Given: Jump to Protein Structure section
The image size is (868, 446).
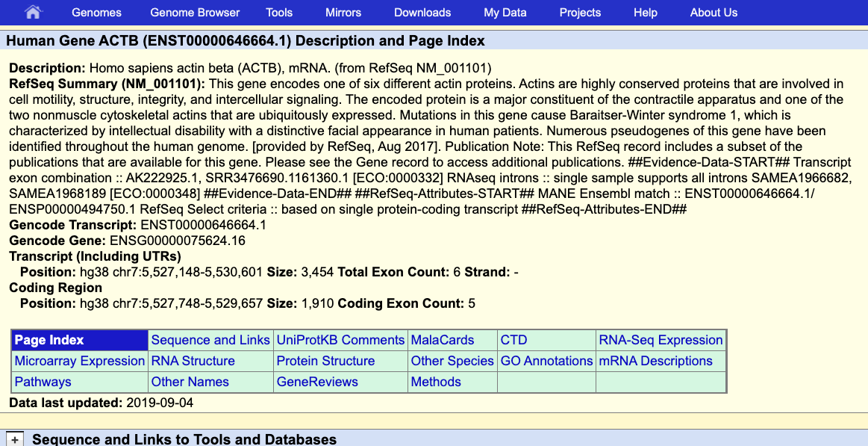Looking at the screenshot, I should pos(325,361).
